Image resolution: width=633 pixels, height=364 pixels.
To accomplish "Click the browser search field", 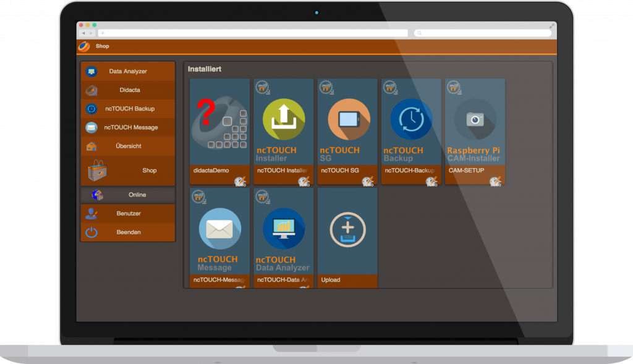I will tap(483, 33).
